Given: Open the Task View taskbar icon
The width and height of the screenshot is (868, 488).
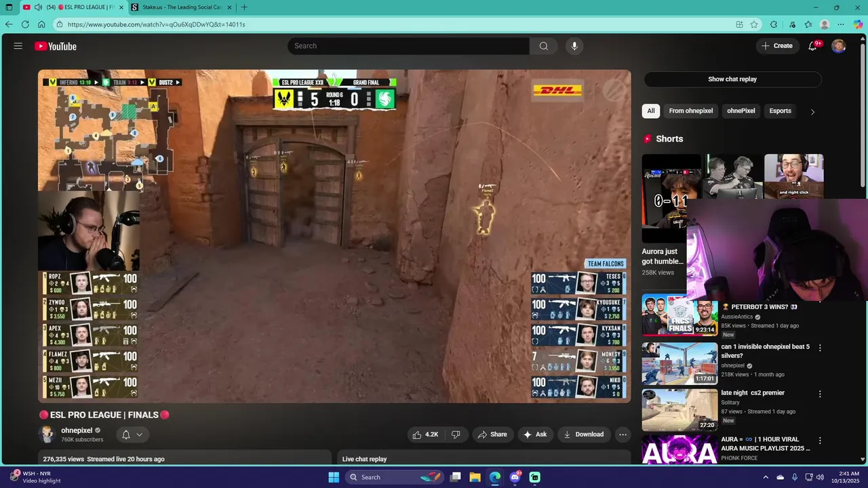Looking at the screenshot, I should tap(456, 477).
